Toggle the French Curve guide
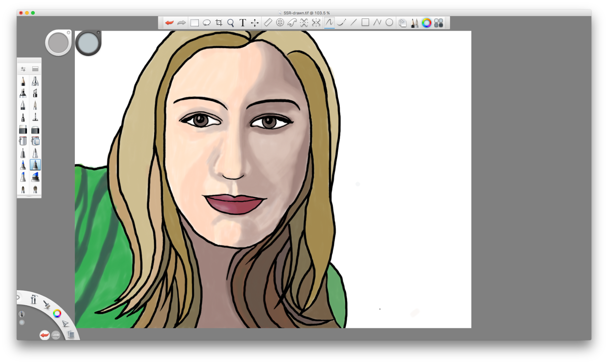 [x=292, y=23]
